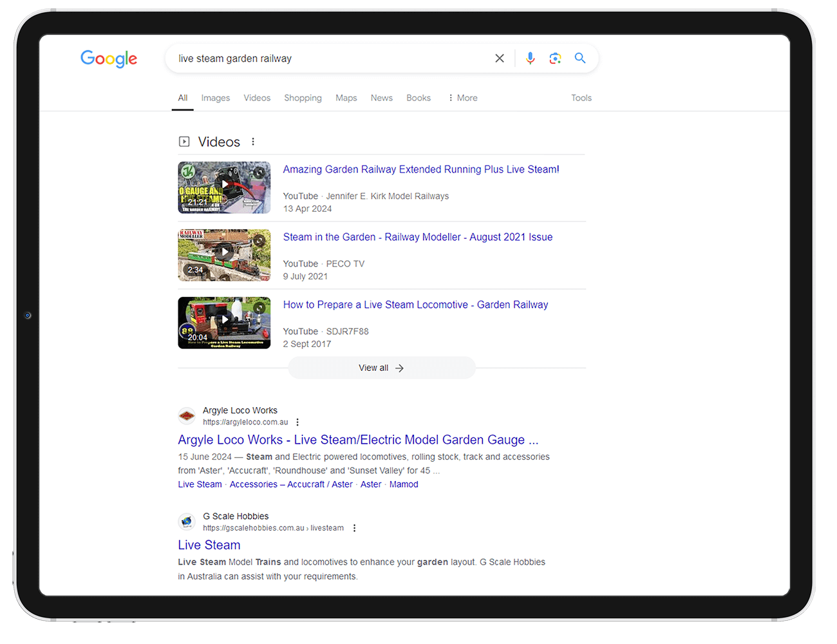Open the Aster sitelink
This screenshot has width=837, height=644.
tap(371, 484)
